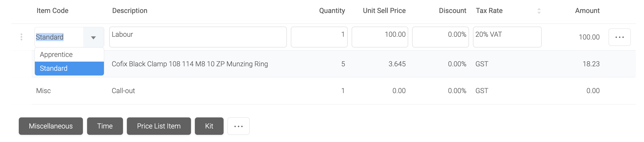The width and height of the screenshot is (644, 142).
Task: Select the Cofix Black Clamp line row
Action: pos(333,64)
